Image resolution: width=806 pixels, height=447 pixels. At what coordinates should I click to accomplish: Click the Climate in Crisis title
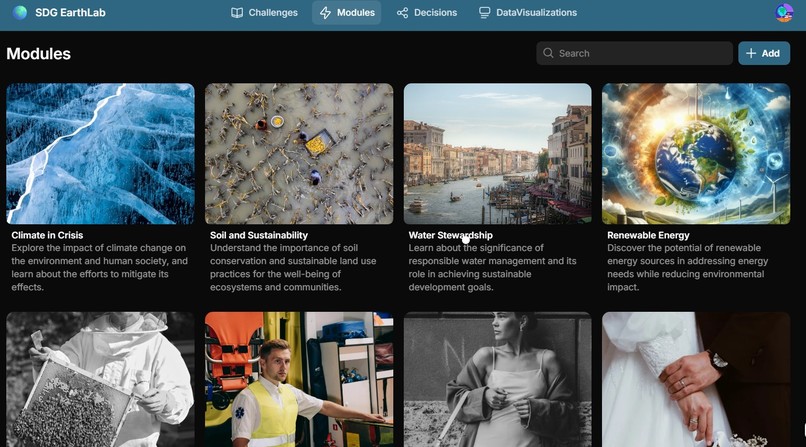coord(47,235)
